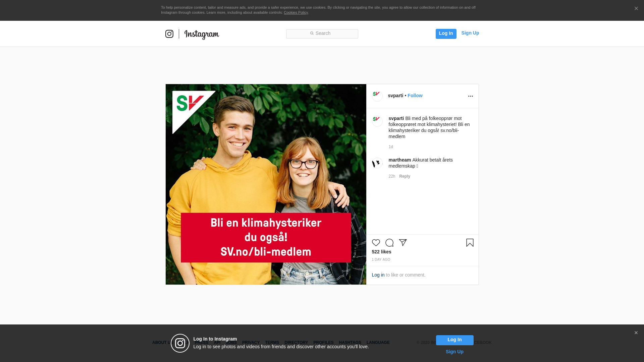Open the PRIVACY footer link
The height and width of the screenshot is (362, 644).
251,343
